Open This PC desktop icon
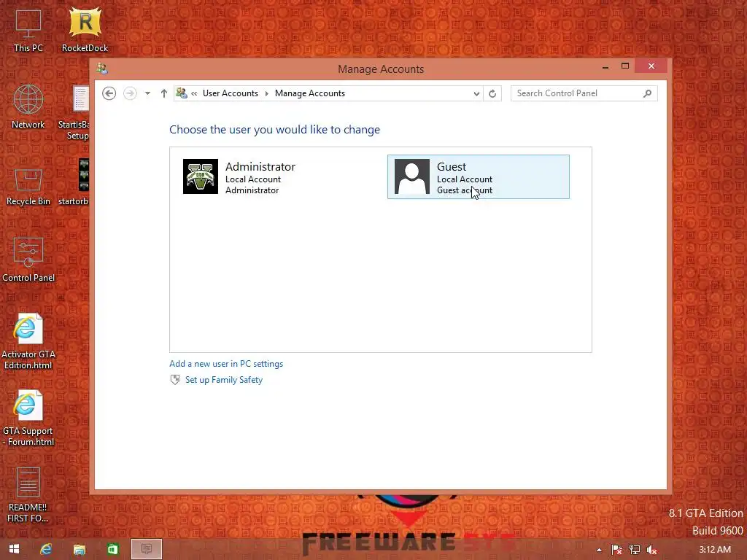Screen dimensions: 747x560 tap(28, 31)
